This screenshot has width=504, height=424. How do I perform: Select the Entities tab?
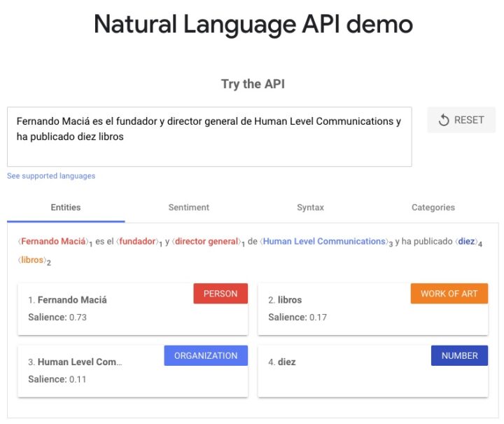pos(66,207)
